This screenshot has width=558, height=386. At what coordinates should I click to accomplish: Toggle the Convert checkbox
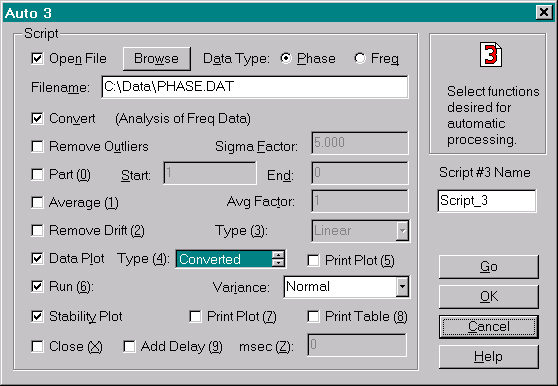[x=37, y=118]
